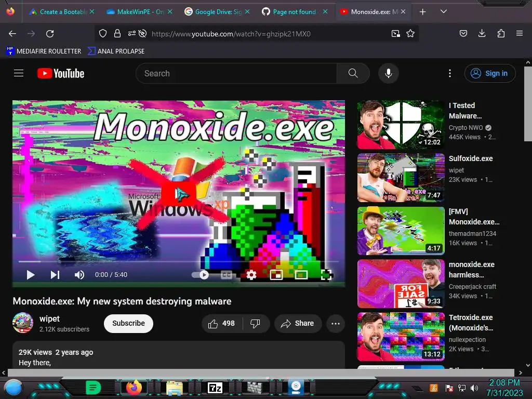The image size is (532, 399).
Task: Open Firefox from the taskbar
Action: tap(134, 387)
